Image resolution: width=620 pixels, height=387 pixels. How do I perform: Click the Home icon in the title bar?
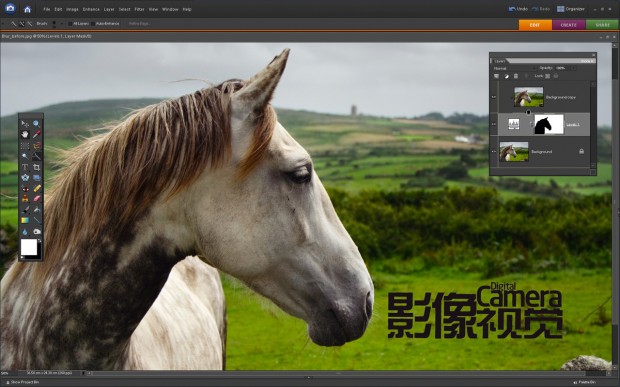click(x=27, y=9)
